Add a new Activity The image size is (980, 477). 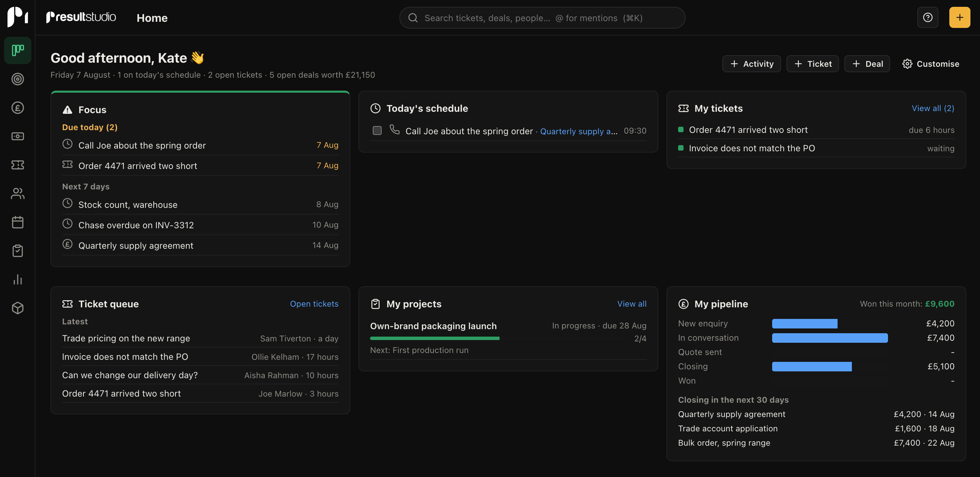point(751,64)
